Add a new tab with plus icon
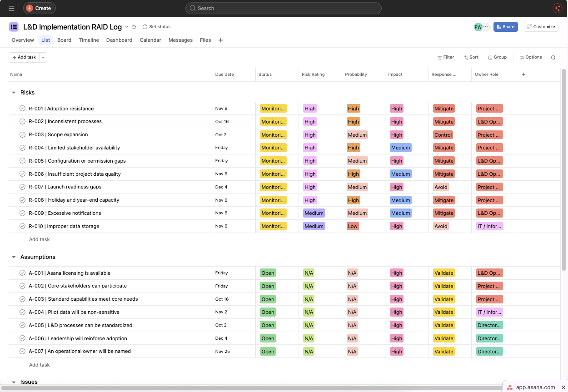Screen dimensions: 568x392 click(x=220, y=40)
